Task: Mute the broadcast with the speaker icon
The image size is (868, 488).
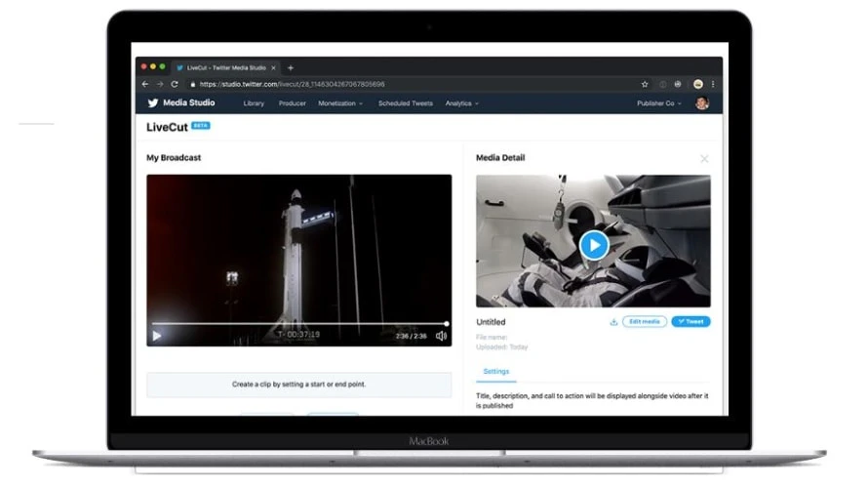Action: [441, 336]
